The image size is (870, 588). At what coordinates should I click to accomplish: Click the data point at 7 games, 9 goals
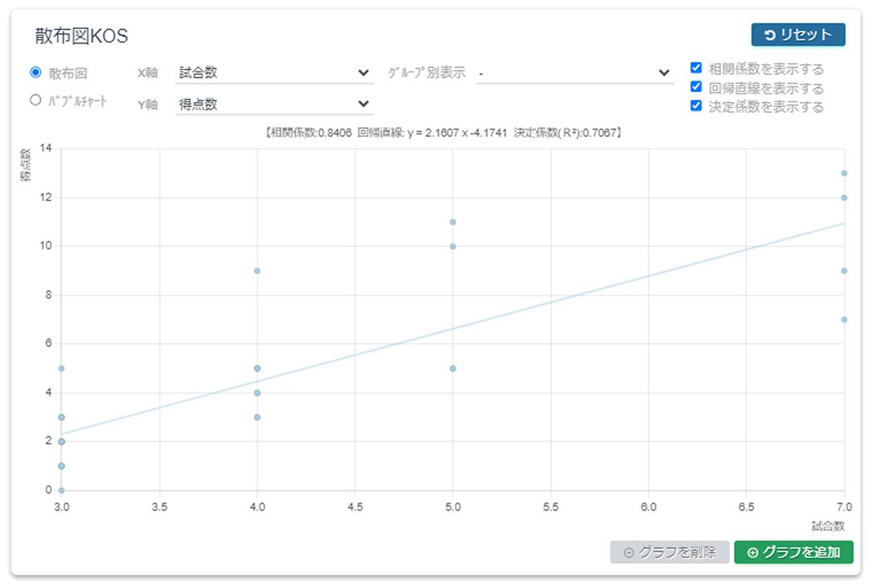coord(844,271)
